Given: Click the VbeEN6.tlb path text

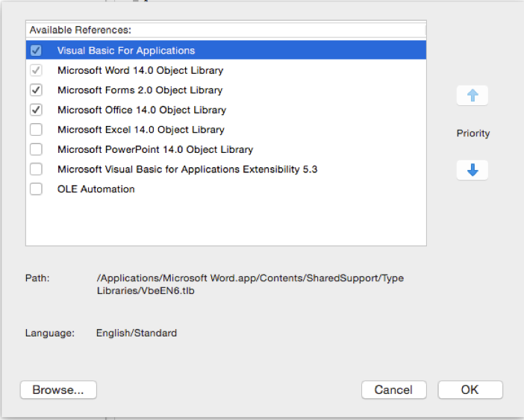Looking at the screenshot, I should coord(250,284).
